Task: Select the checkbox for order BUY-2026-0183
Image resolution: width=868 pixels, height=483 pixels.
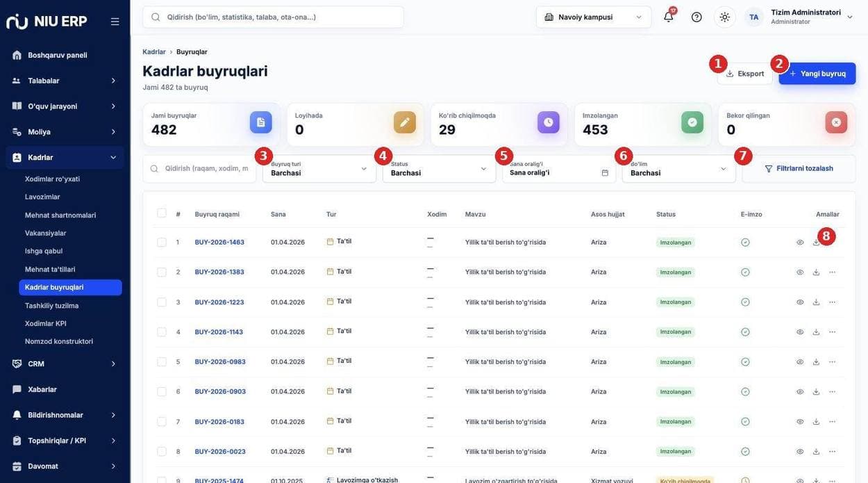Action: 162,422
